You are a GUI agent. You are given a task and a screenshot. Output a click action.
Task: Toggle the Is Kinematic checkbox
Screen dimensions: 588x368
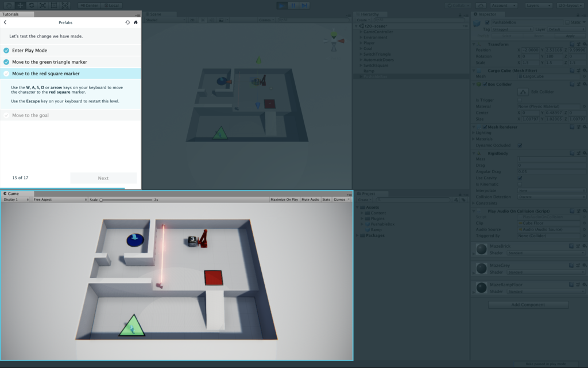coord(520,185)
